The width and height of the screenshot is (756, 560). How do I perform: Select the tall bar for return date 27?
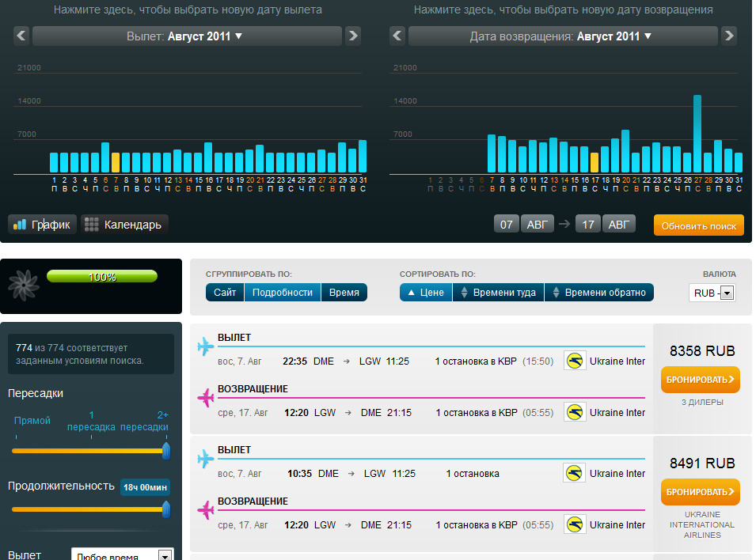click(x=697, y=134)
